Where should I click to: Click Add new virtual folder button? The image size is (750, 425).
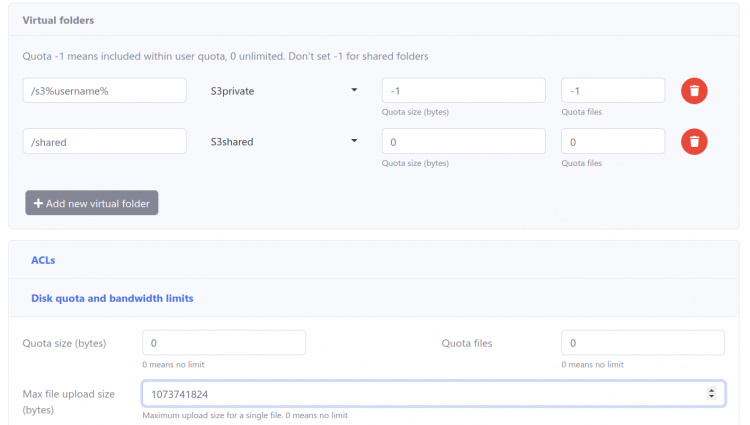point(92,203)
